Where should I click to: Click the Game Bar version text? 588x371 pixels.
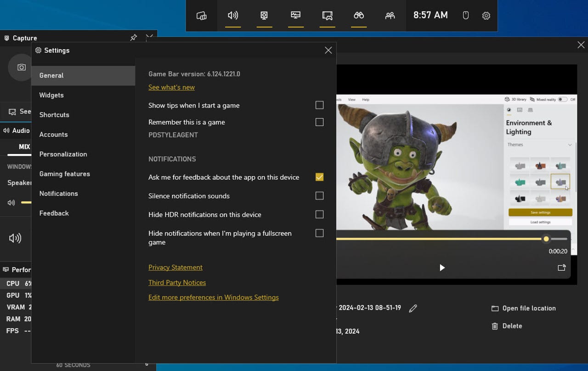[x=194, y=74]
